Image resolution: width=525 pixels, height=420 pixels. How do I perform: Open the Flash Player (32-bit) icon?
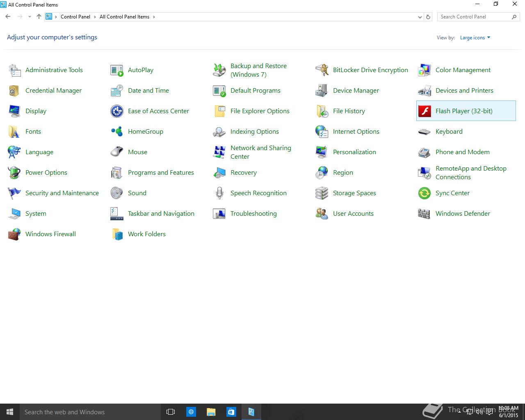pyautogui.click(x=425, y=111)
